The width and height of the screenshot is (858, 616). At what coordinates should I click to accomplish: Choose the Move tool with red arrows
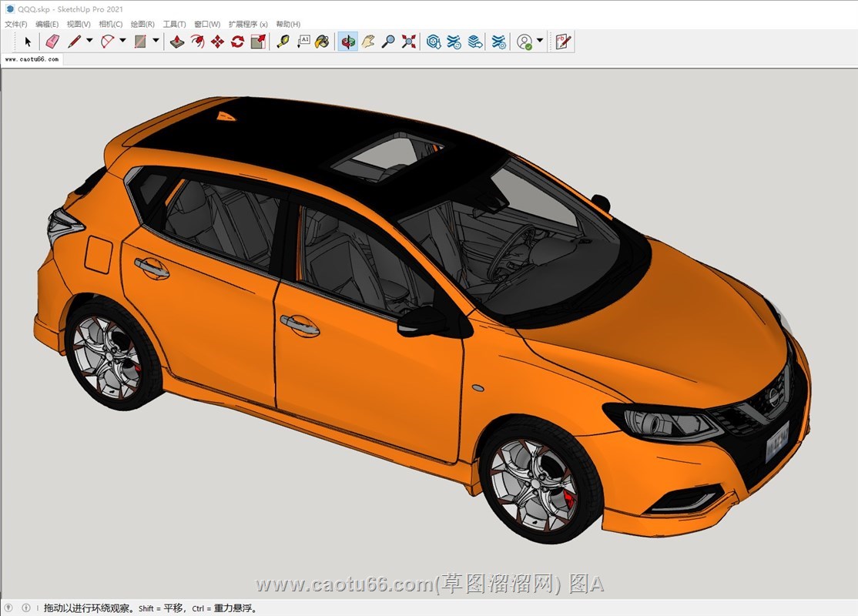pos(217,42)
